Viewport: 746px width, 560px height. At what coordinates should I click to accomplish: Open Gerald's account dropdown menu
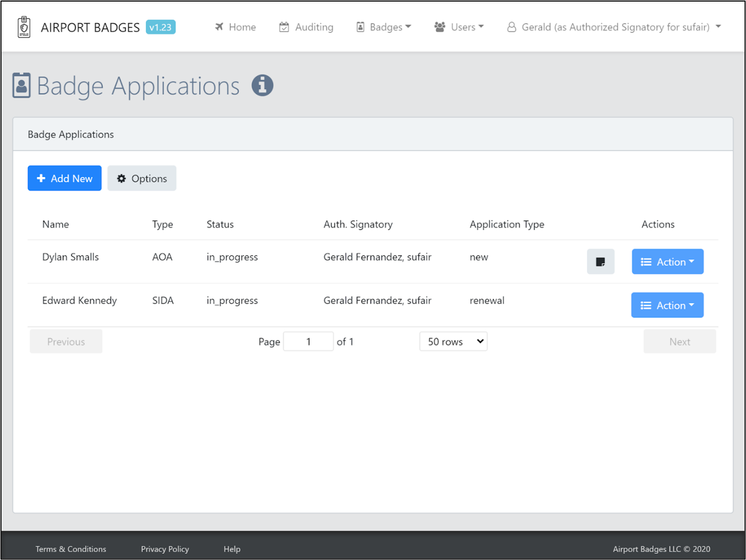(x=614, y=27)
